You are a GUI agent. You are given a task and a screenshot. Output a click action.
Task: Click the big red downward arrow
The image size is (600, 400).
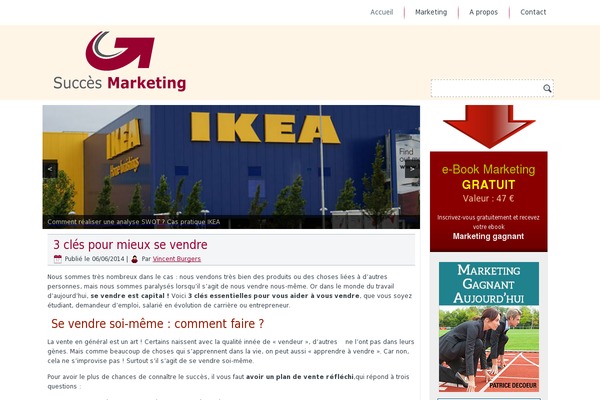[489, 127]
